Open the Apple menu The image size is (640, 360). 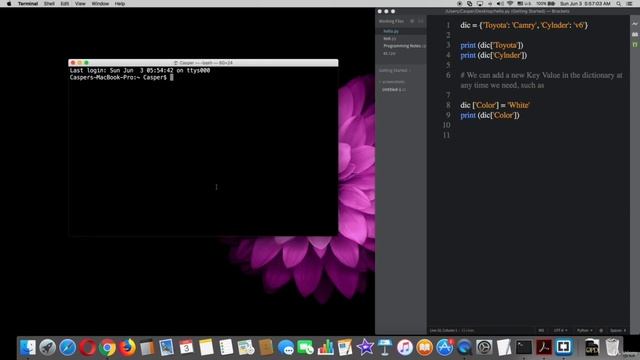9,4
